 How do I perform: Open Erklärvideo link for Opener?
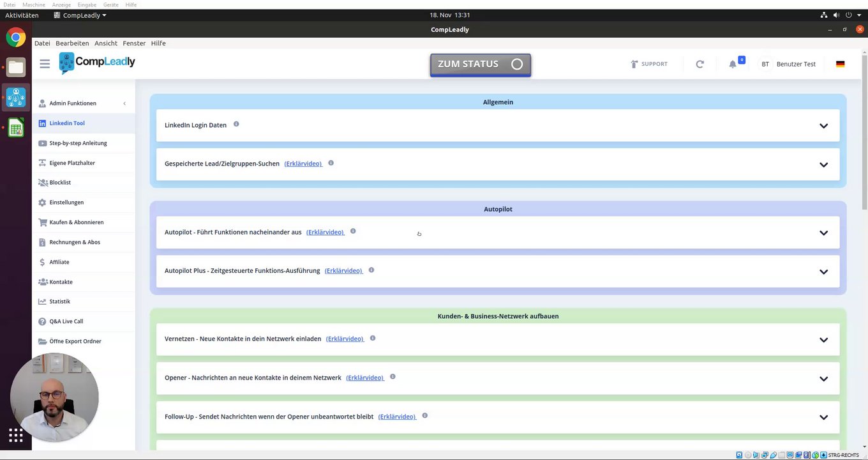tap(365, 378)
